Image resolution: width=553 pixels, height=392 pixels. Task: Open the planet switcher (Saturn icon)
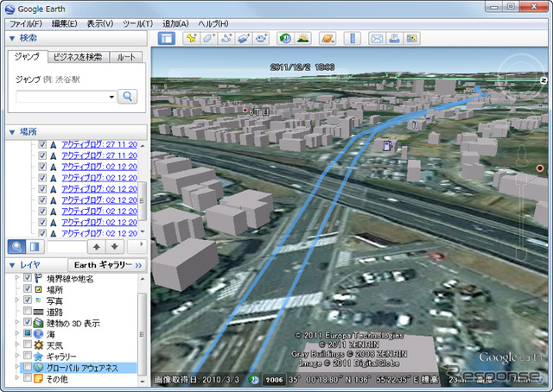click(327, 38)
